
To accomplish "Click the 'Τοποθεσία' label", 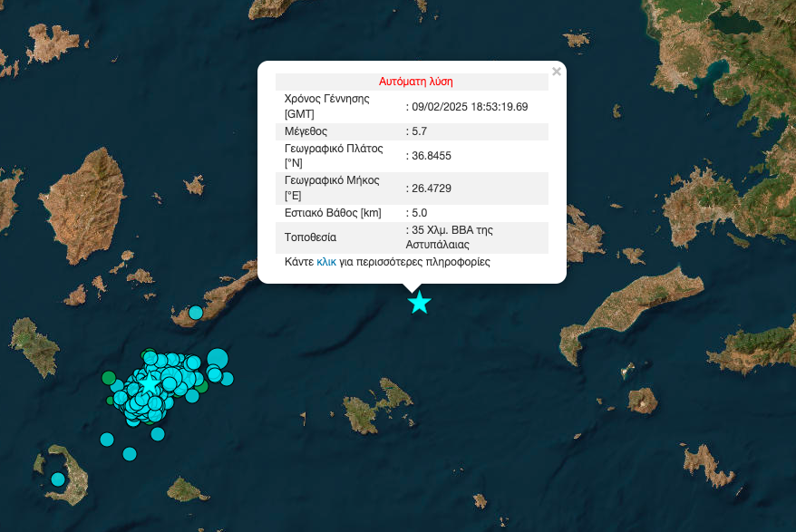I will pos(310,237).
